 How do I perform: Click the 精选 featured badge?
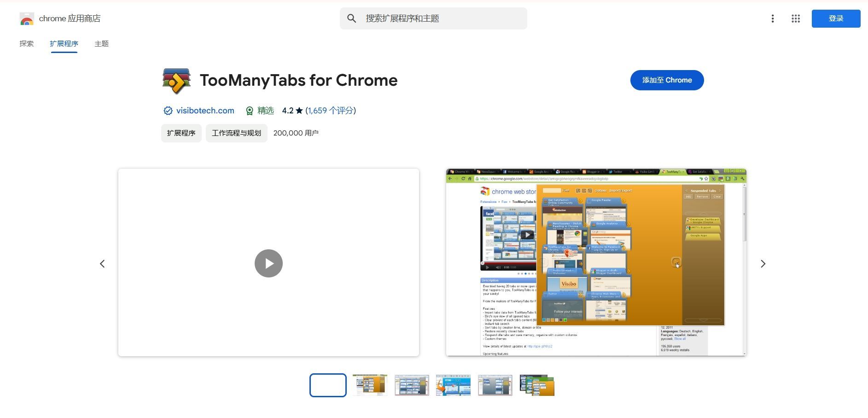click(x=260, y=111)
